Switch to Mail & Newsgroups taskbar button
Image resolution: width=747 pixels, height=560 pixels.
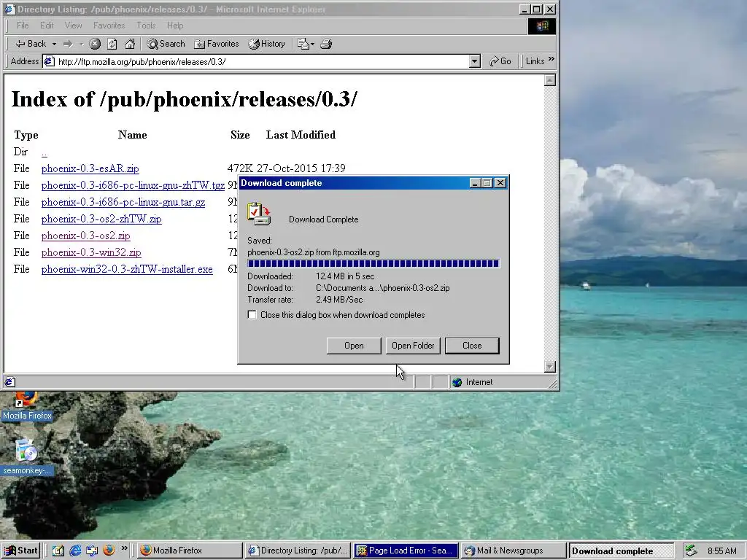coord(514,551)
